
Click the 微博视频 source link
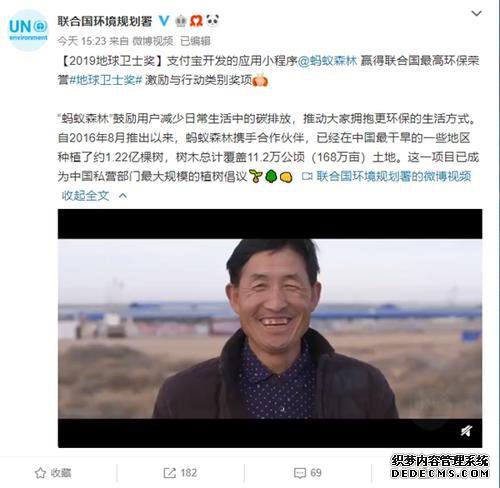click(x=153, y=41)
